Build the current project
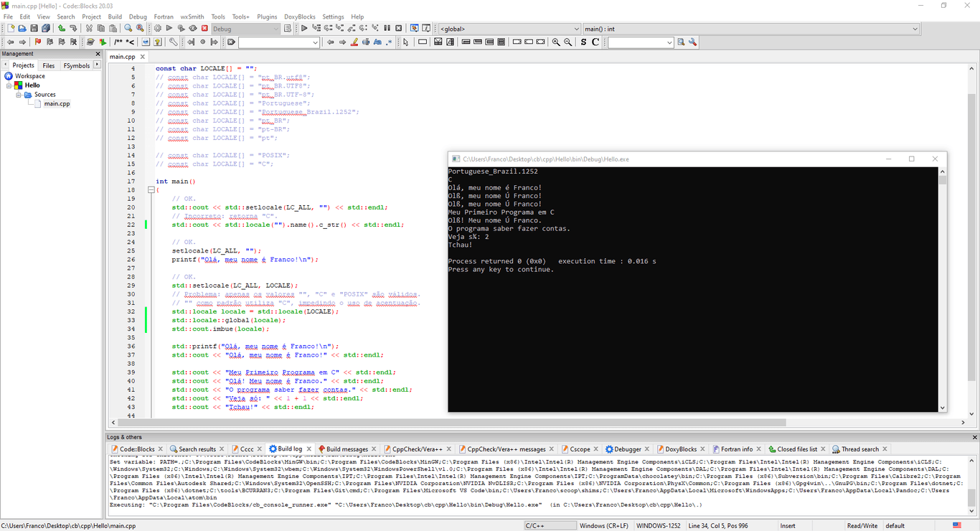 pos(158,27)
